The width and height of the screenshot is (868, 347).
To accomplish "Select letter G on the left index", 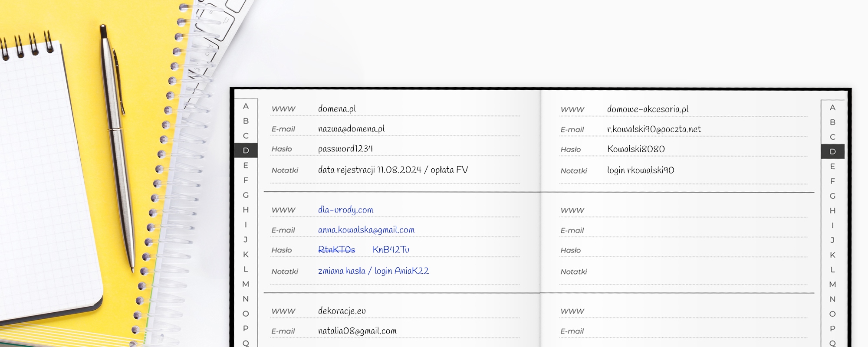I will [x=246, y=195].
